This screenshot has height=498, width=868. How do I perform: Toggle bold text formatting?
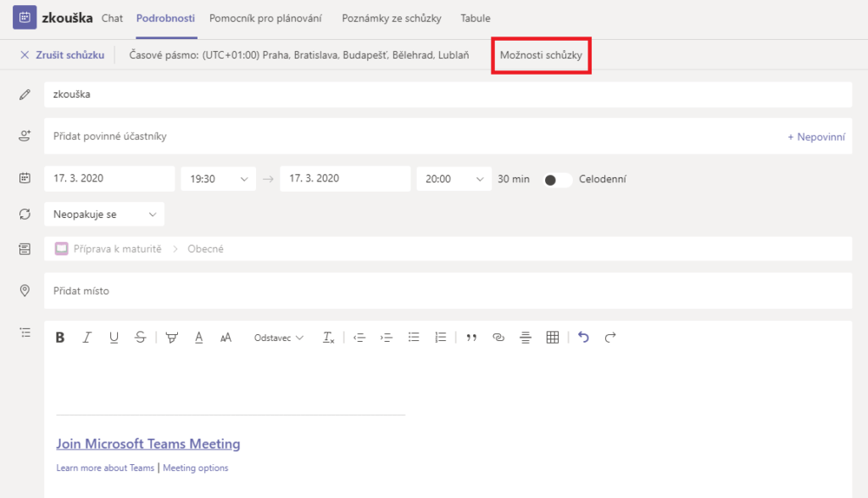60,338
